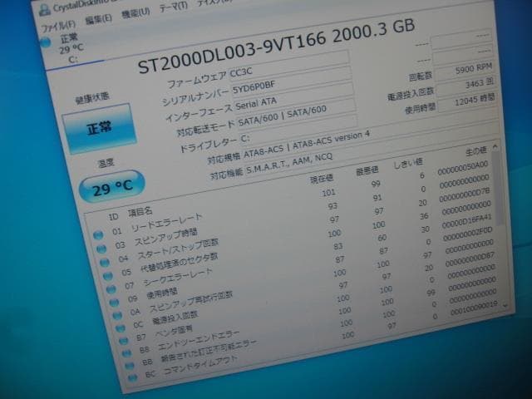Click the SMART list scrollbar thumb
Screen dimensions: 532x399
(x=499, y=189)
